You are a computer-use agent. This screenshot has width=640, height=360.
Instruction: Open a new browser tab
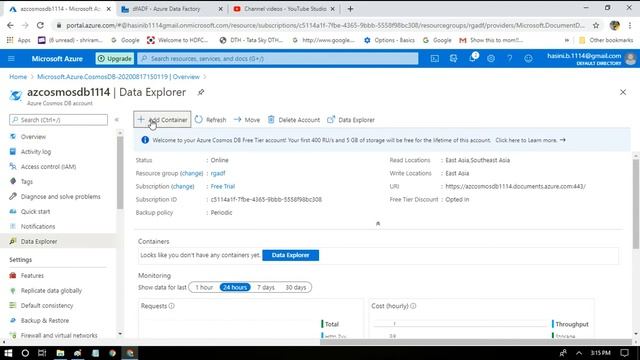pos(350,9)
